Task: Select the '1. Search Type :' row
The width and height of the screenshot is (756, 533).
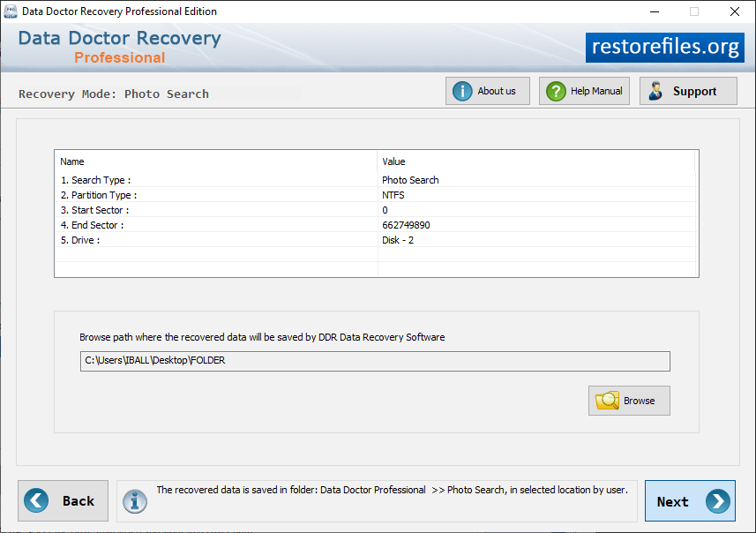Action: pos(376,180)
